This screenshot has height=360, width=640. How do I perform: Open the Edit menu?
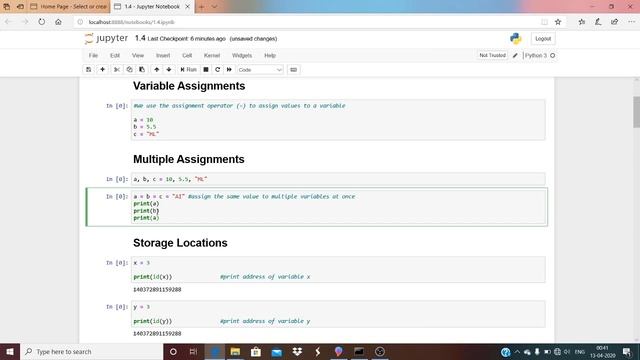coord(115,56)
